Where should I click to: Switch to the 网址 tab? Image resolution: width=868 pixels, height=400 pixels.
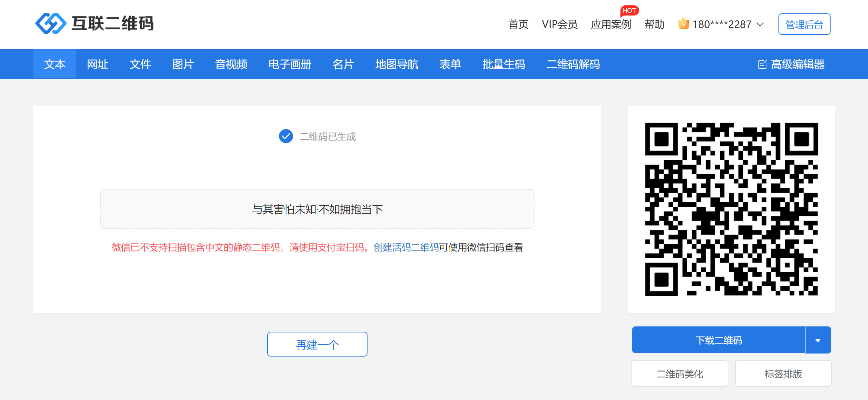click(97, 64)
